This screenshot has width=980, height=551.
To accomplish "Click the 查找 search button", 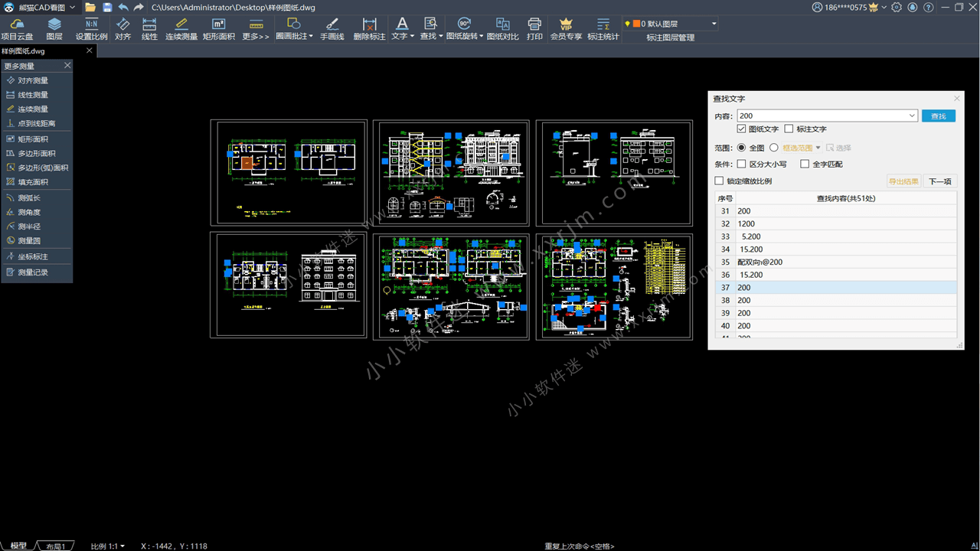I will click(x=939, y=115).
